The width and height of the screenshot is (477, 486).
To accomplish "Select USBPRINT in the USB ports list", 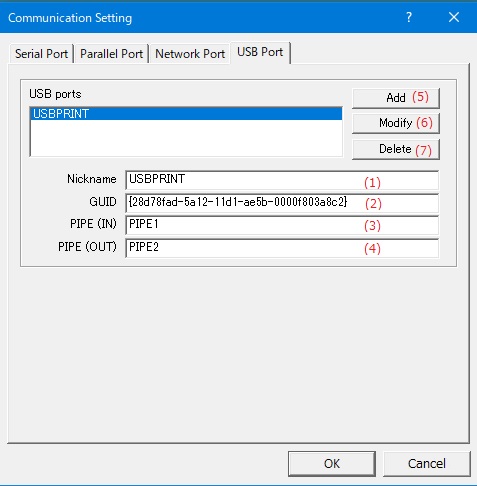I will pos(186,114).
